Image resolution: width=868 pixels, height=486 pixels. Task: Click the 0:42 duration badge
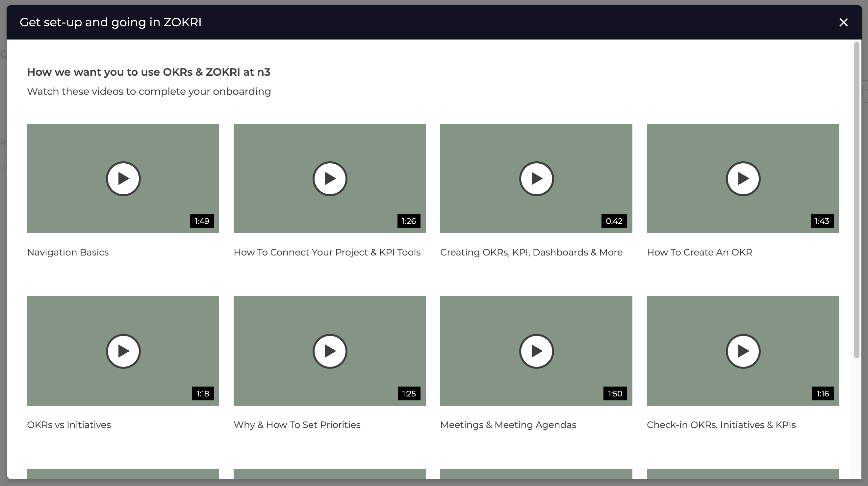[614, 221]
